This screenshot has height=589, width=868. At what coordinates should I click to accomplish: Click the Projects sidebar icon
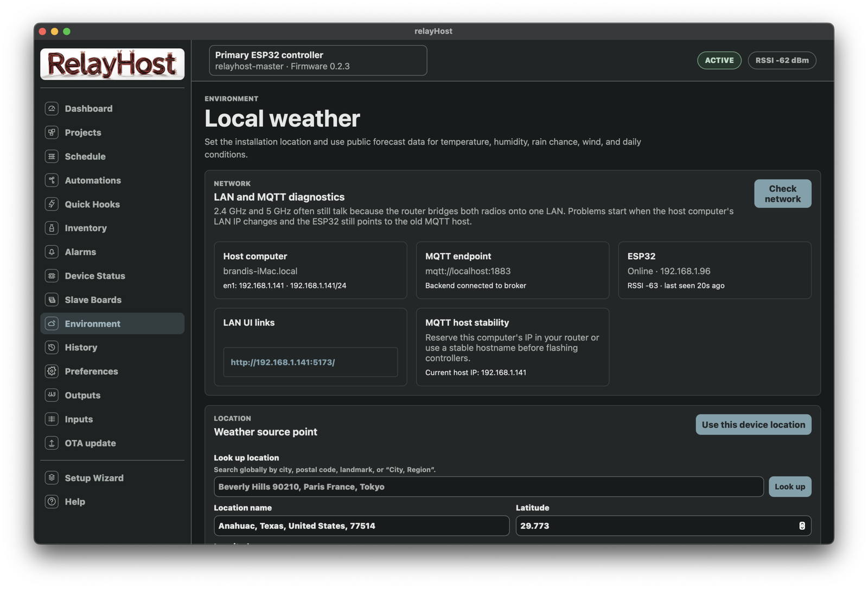click(x=52, y=132)
